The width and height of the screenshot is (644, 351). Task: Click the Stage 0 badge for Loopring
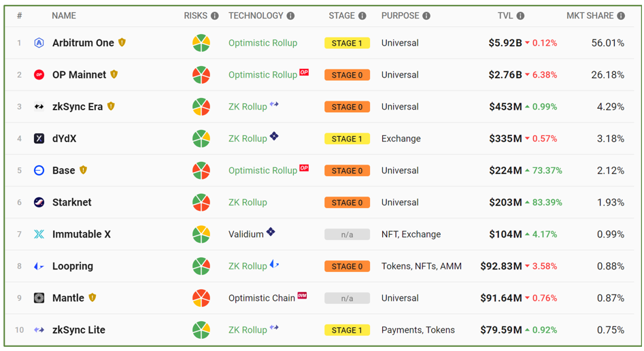[x=347, y=267]
